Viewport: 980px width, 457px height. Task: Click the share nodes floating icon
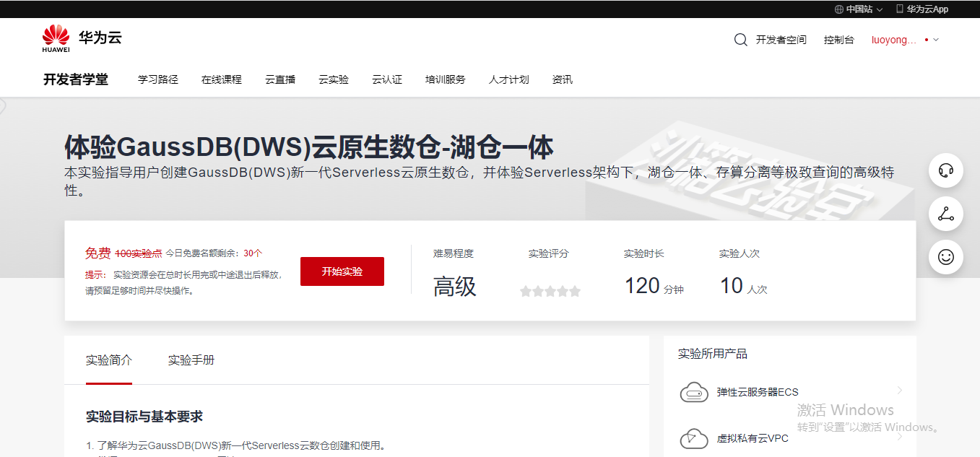(x=945, y=214)
